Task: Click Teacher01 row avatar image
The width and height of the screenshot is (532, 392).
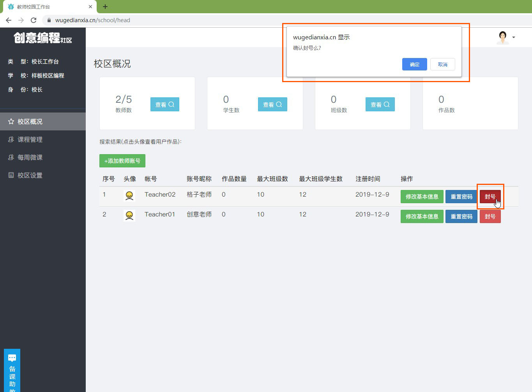Action: click(129, 215)
